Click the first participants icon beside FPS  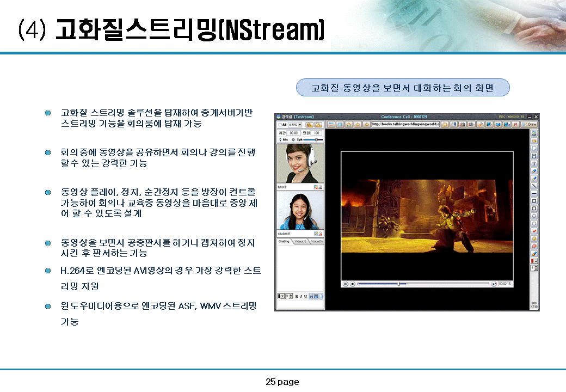309,125
